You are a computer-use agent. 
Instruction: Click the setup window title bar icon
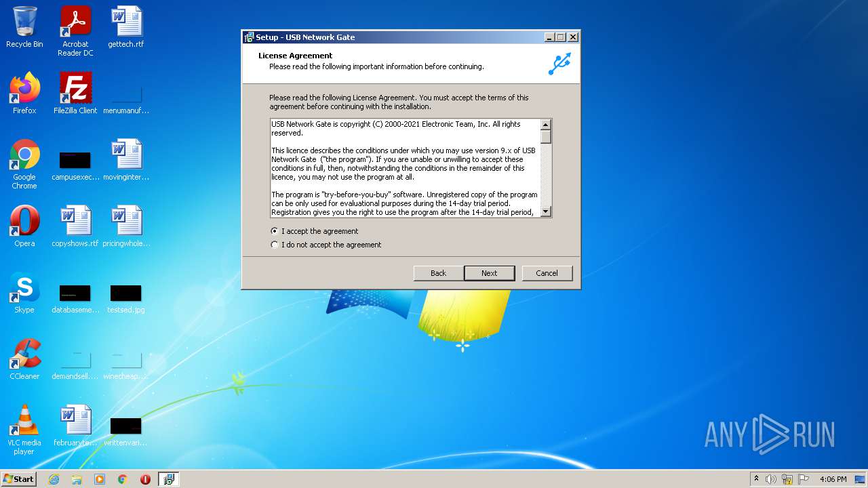coord(249,37)
